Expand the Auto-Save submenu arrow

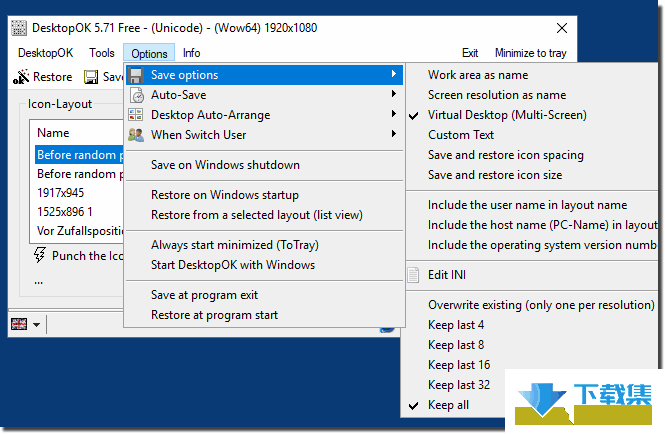click(x=394, y=94)
